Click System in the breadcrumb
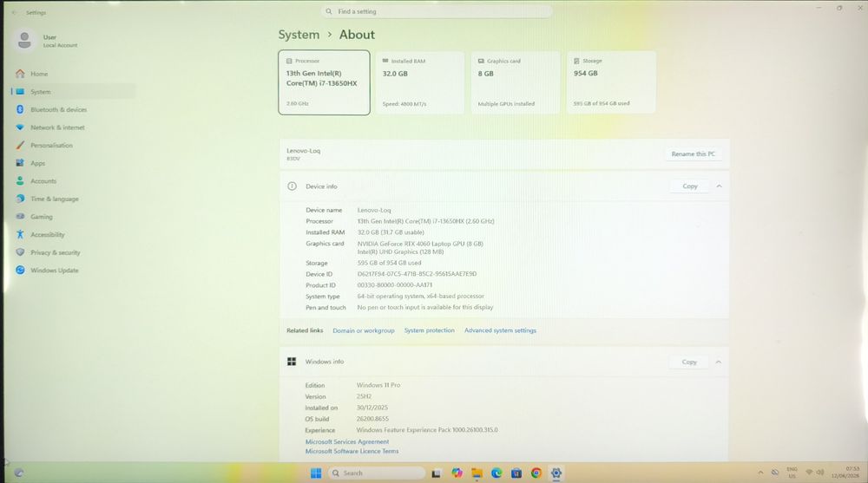868x483 pixels. (299, 35)
